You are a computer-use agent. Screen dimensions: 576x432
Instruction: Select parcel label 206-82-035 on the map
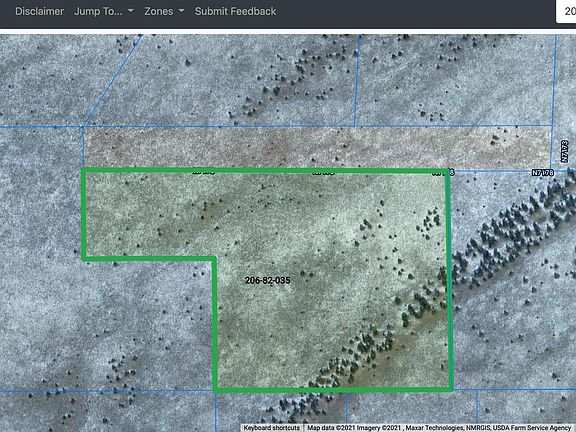coord(267,280)
